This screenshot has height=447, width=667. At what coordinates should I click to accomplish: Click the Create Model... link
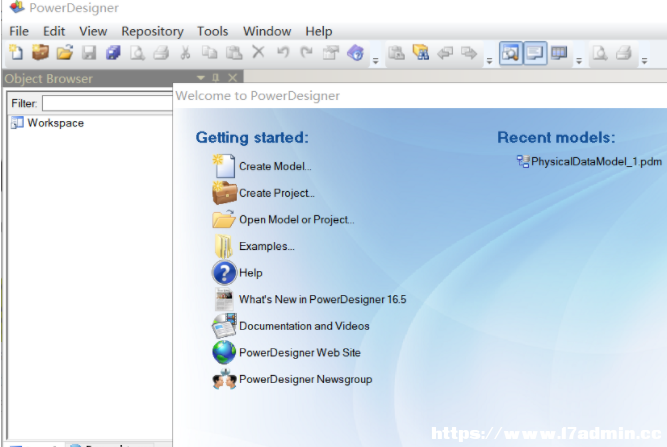(275, 166)
